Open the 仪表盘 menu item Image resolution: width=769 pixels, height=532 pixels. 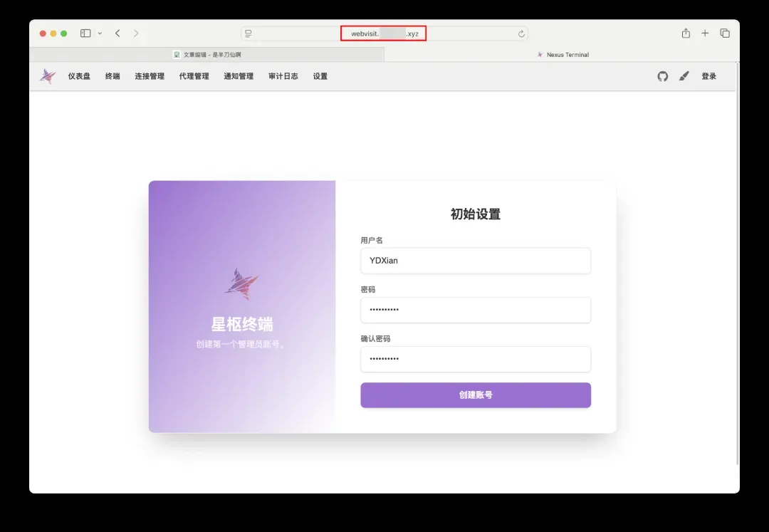(79, 76)
